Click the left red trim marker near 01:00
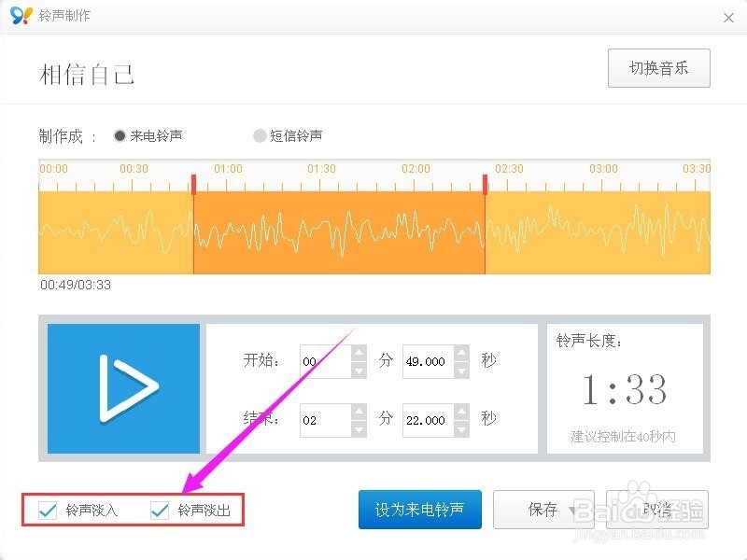The height and width of the screenshot is (560, 747). pos(194,182)
